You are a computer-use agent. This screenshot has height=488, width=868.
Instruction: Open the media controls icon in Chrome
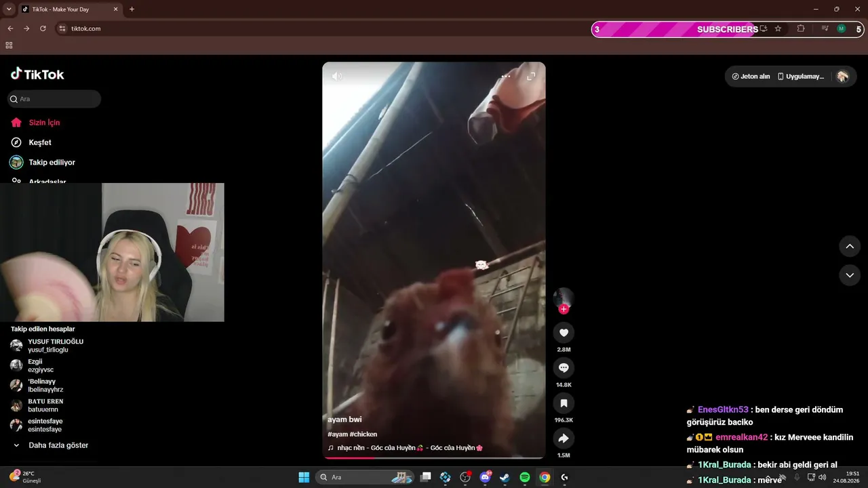tap(825, 28)
